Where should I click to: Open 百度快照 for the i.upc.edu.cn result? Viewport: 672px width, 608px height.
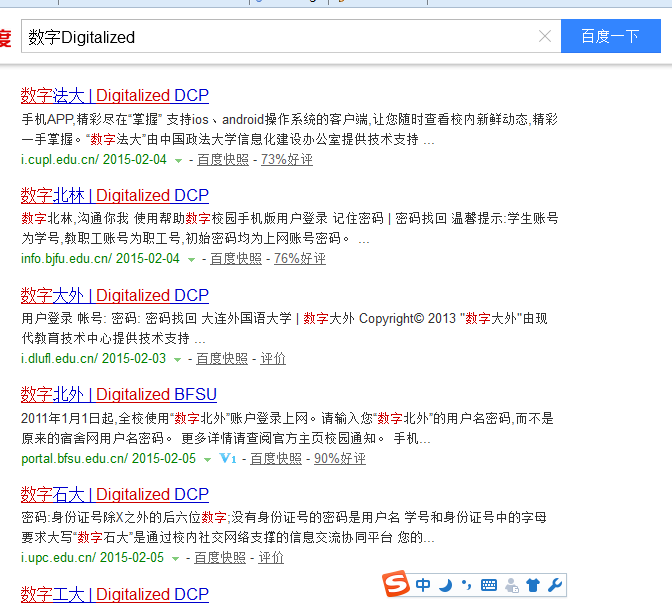[x=220, y=557]
